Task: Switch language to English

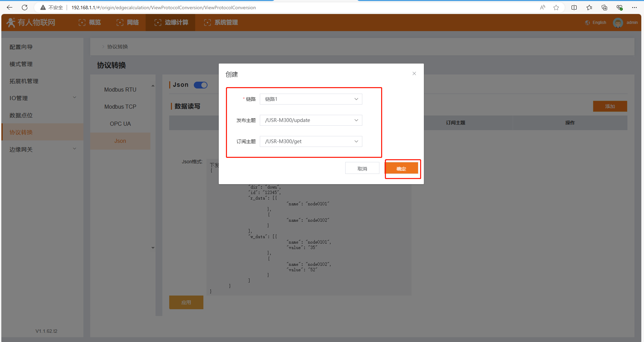Action: tap(596, 23)
